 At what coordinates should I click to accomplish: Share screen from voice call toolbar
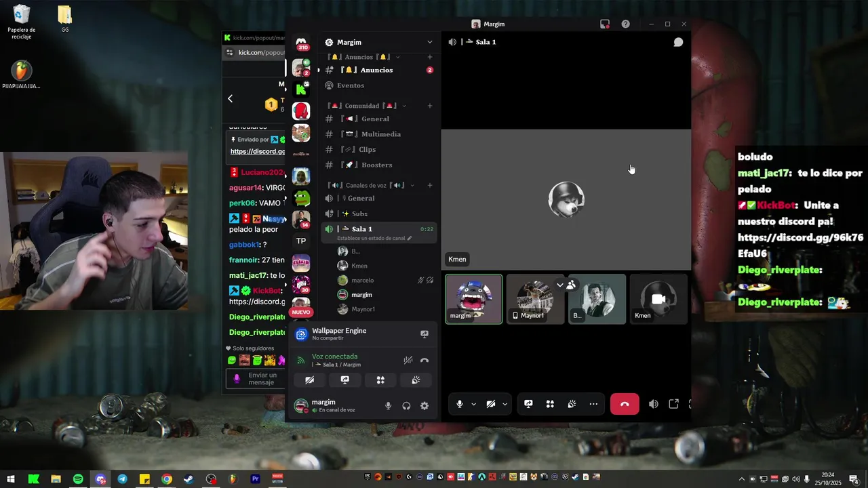click(528, 404)
